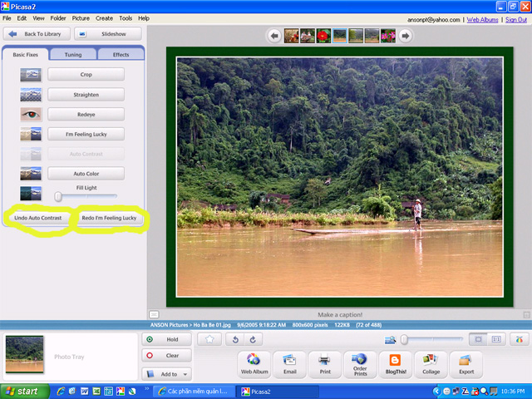The width and height of the screenshot is (532, 399).
Task: Click the Crop button
Action: coord(86,74)
